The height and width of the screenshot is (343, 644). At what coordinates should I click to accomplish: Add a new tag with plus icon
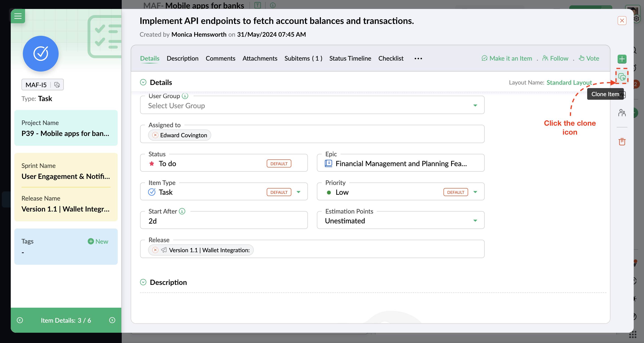91,241
